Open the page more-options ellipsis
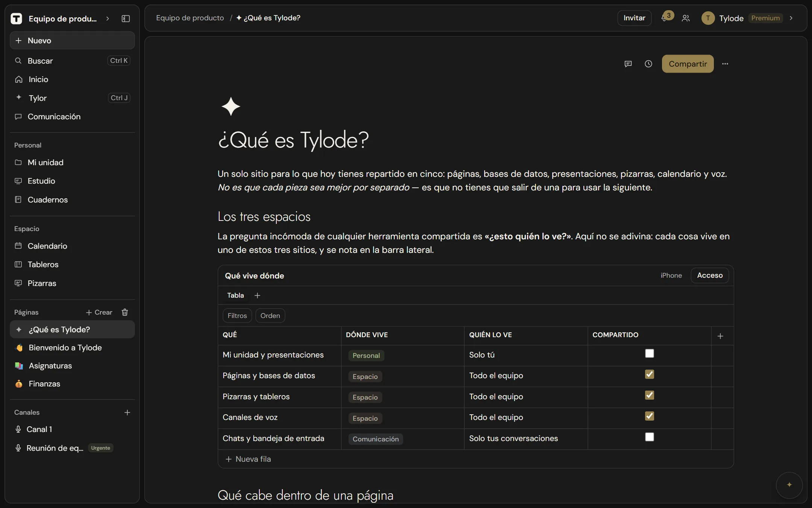 [x=725, y=64]
